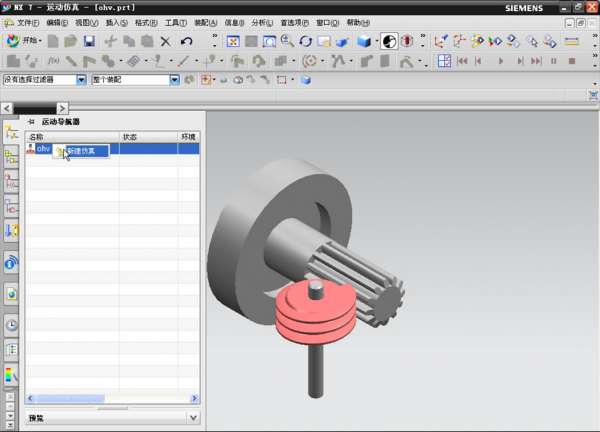Screen dimensions: 600x432
Task: Open the 插入(S) menu
Action: click(x=117, y=23)
